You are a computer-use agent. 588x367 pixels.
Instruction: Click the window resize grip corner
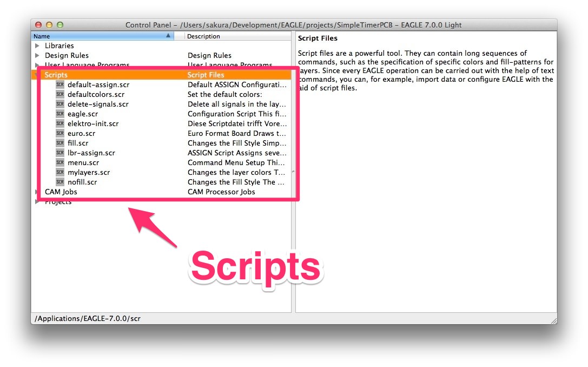tap(553, 320)
